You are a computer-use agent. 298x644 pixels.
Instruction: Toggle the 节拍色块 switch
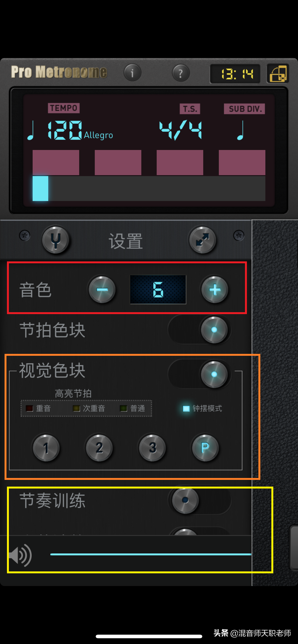pos(200,329)
